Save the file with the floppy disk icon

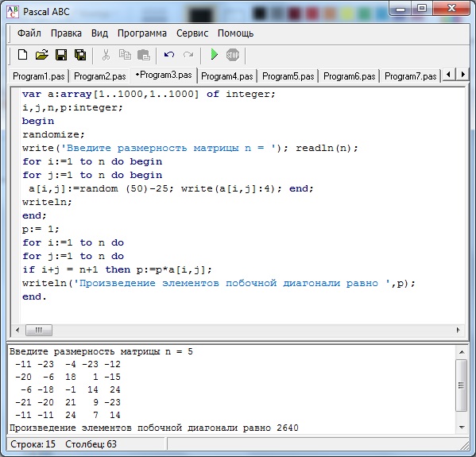(x=61, y=55)
